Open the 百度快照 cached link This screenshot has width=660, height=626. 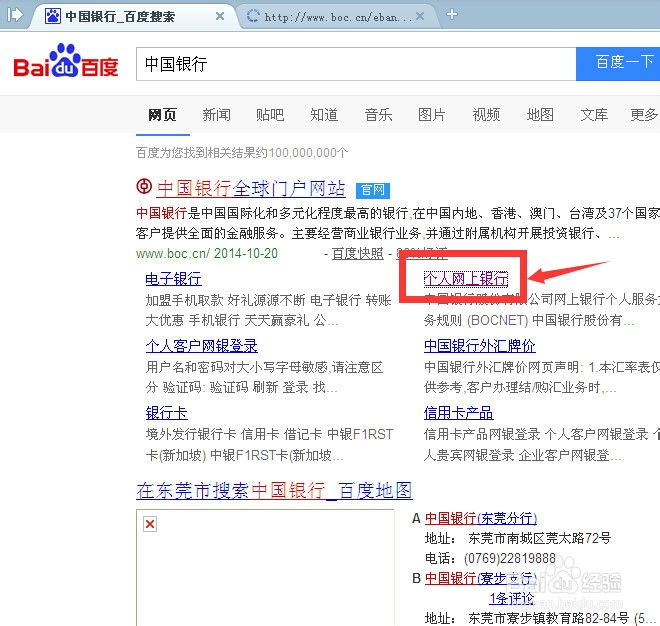coord(358,253)
